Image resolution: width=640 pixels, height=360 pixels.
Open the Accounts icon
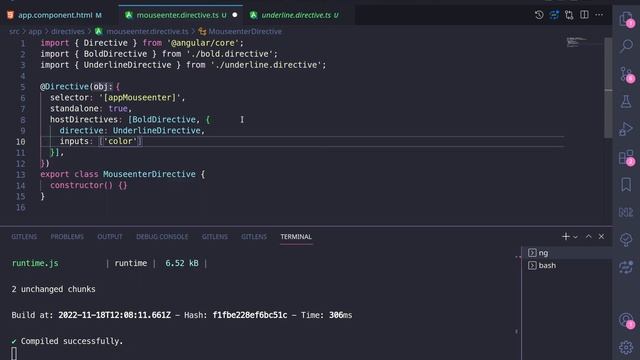point(626,320)
